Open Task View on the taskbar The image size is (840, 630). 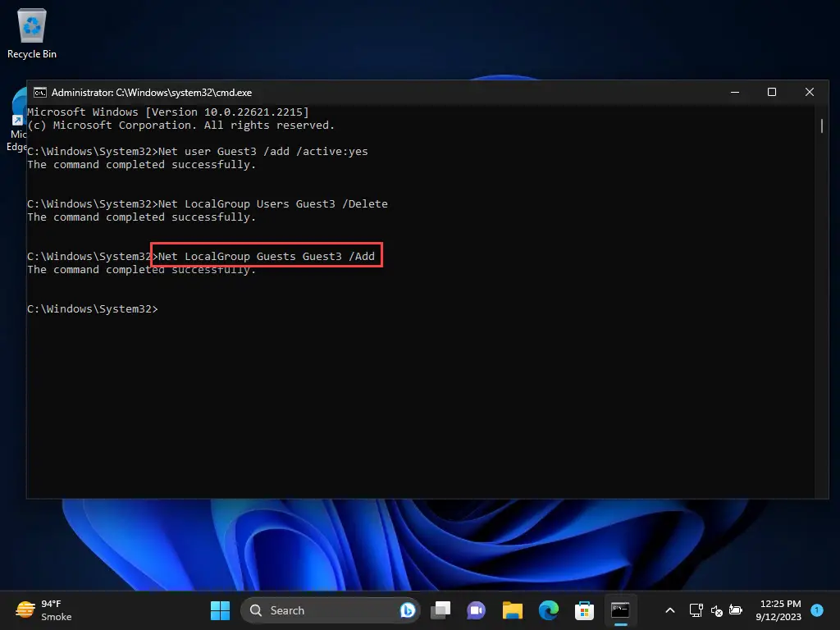[x=441, y=610]
